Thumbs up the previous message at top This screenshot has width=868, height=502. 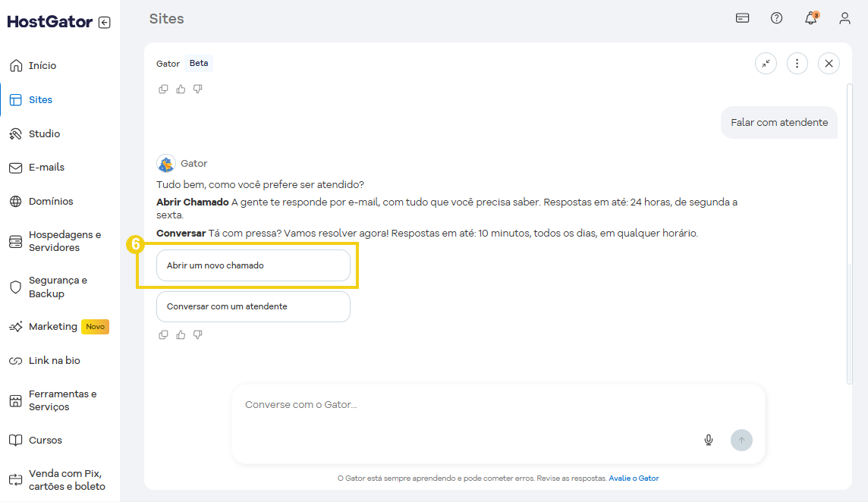pyautogui.click(x=181, y=89)
